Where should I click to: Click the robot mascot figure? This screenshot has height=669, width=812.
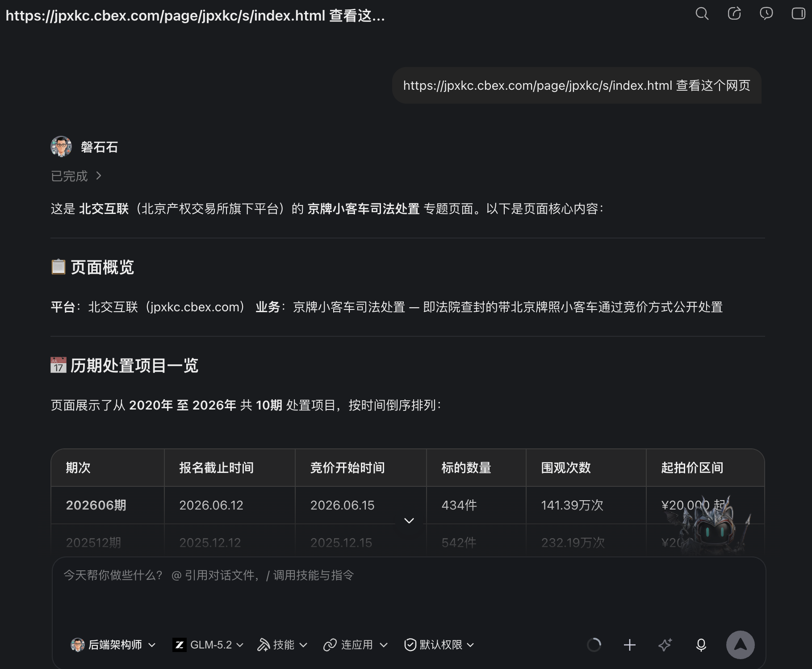tap(708, 527)
